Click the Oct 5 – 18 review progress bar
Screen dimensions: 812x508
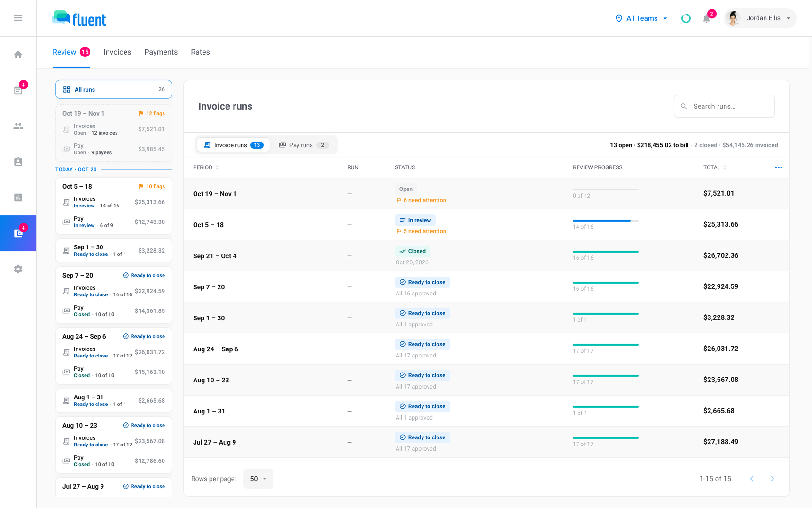coord(606,221)
